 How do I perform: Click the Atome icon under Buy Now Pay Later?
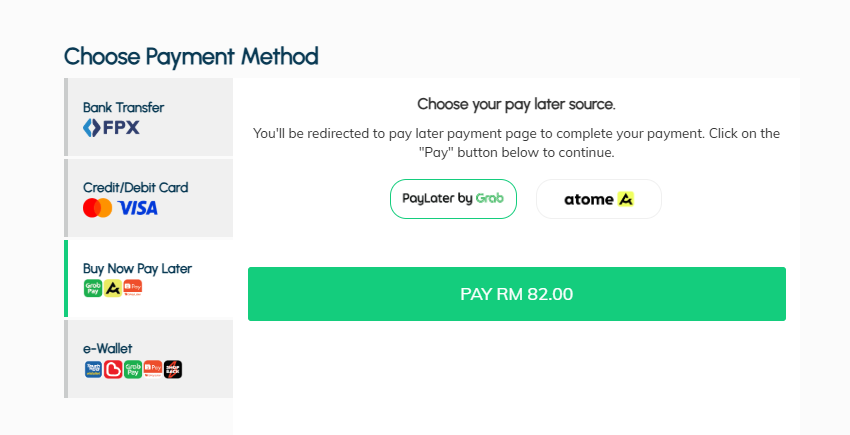pos(113,288)
